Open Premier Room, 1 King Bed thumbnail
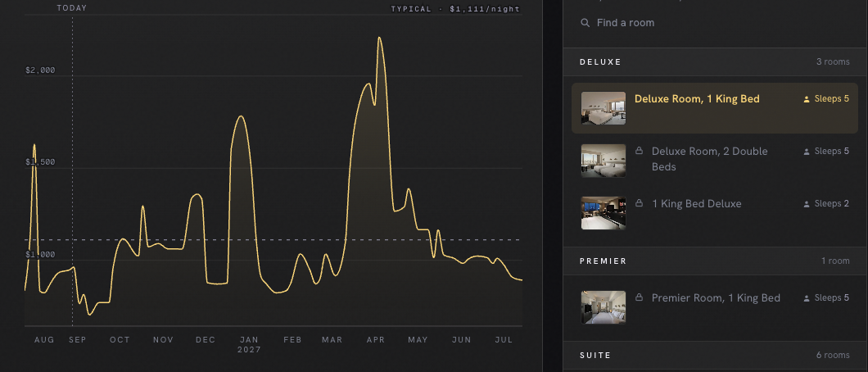The height and width of the screenshot is (372, 868). click(604, 307)
